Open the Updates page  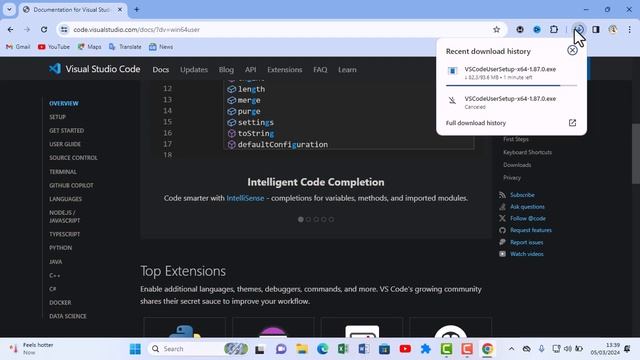[x=194, y=70]
